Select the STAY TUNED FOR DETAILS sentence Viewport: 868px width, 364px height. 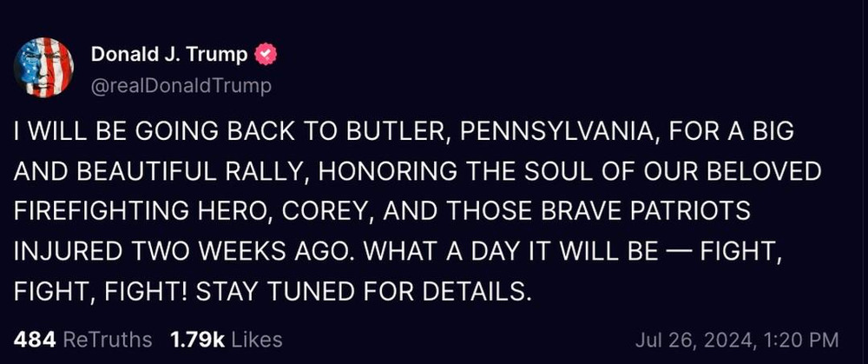pyautogui.click(x=361, y=291)
